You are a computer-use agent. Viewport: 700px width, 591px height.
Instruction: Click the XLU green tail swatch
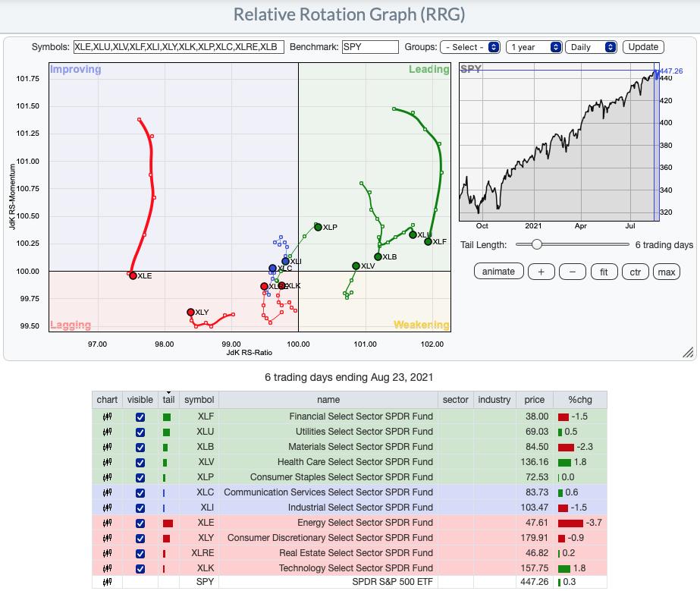pos(167,432)
